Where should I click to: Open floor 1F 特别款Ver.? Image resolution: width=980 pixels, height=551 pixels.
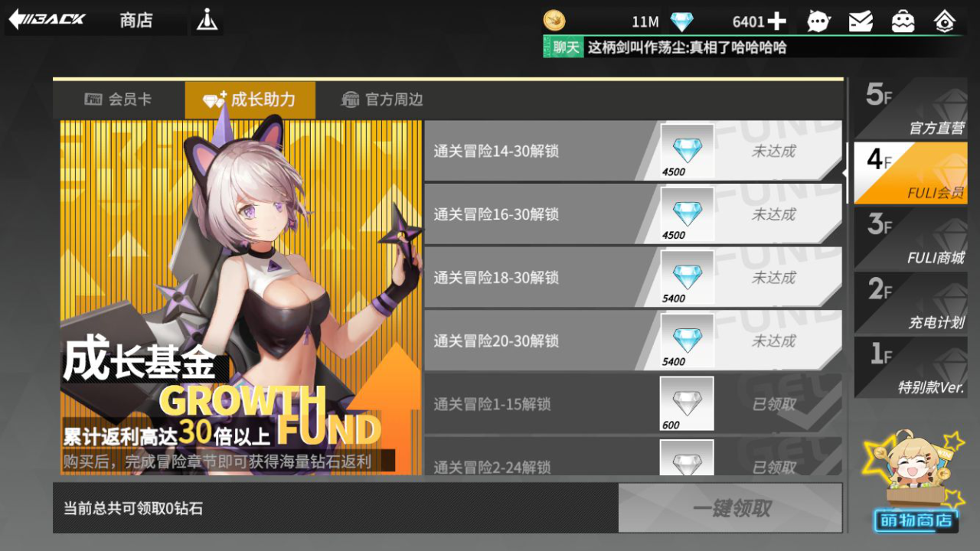pyautogui.click(x=911, y=367)
